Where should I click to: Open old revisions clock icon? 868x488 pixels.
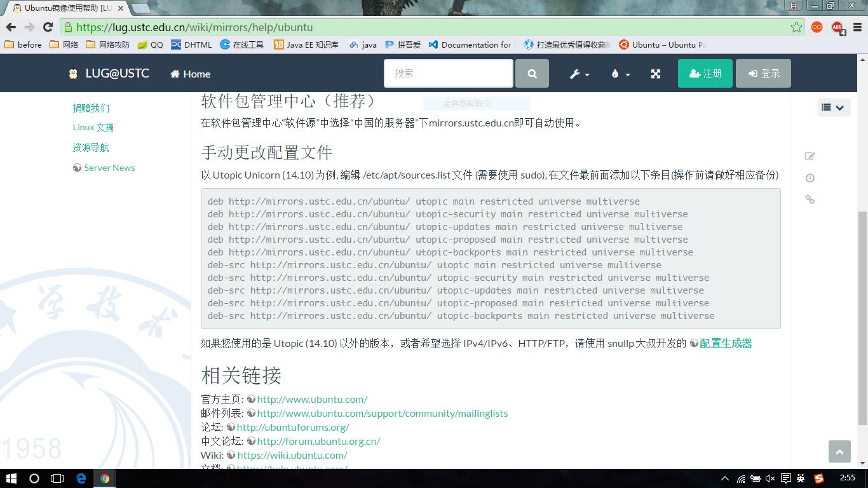click(x=810, y=178)
